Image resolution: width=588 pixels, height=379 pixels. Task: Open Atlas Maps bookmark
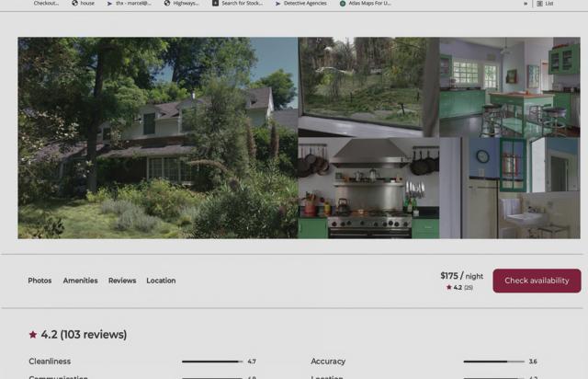click(x=365, y=4)
